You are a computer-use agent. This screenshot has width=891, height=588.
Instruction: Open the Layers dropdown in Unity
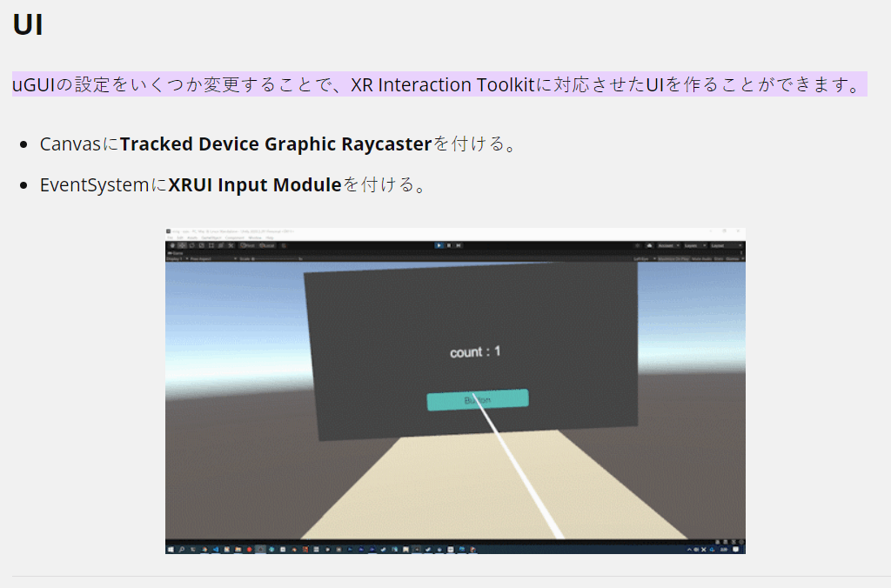[695, 245]
